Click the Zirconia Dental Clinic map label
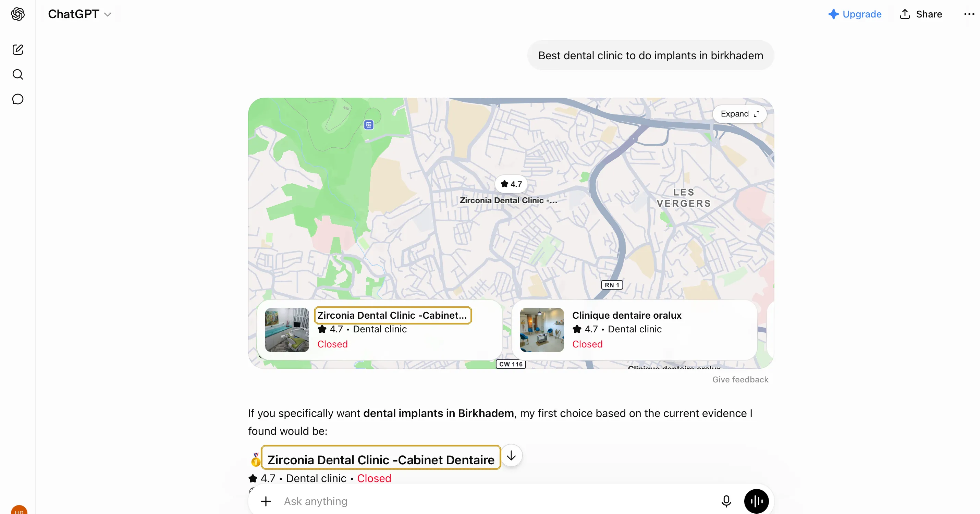The image size is (980, 514). click(x=508, y=200)
